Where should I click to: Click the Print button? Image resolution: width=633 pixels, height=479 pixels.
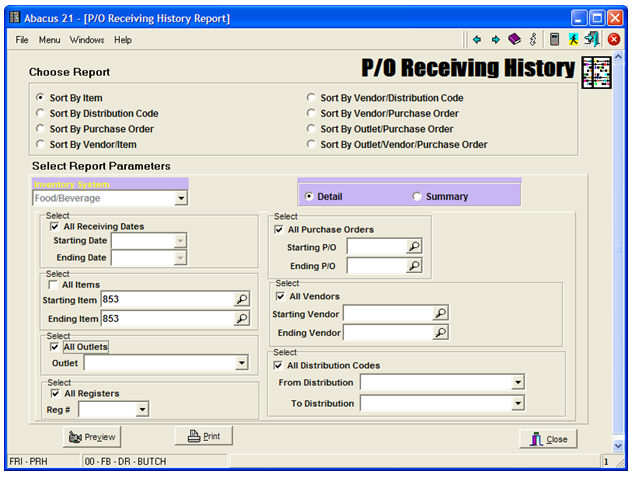(204, 436)
